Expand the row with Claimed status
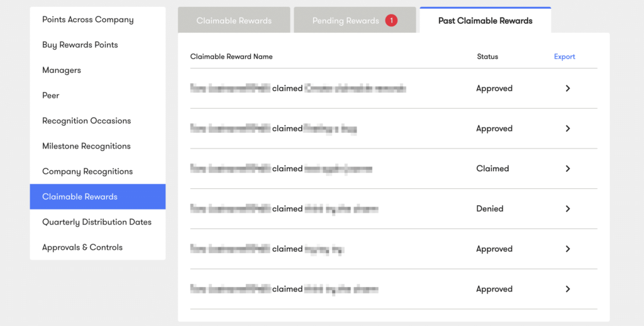 568,169
